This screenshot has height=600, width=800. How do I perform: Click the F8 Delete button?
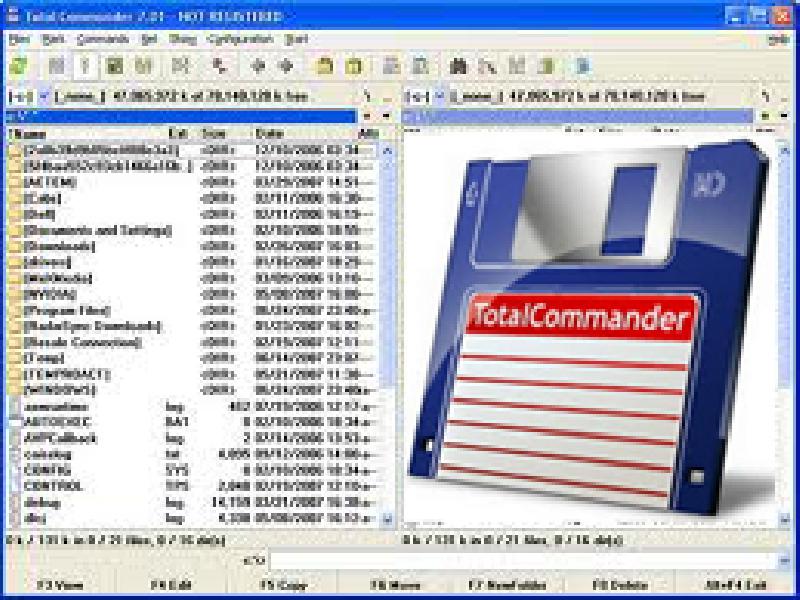pos(619,585)
